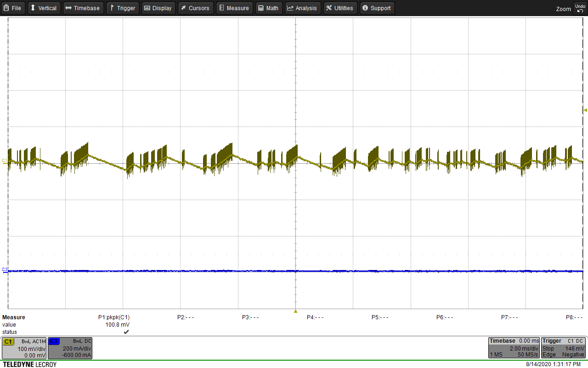Open the Display menu
This screenshot has height=368, width=588.
(x=158, y=8)
